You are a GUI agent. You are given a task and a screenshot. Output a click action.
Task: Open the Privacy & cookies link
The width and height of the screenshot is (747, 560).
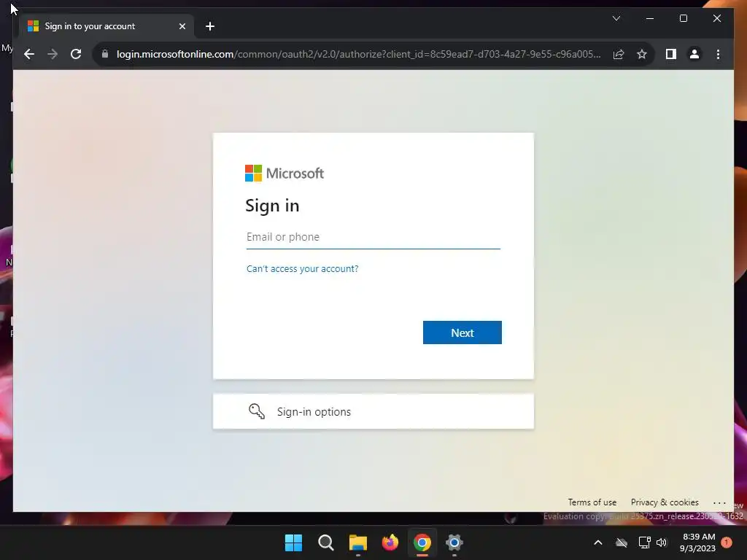coord(665,502)
